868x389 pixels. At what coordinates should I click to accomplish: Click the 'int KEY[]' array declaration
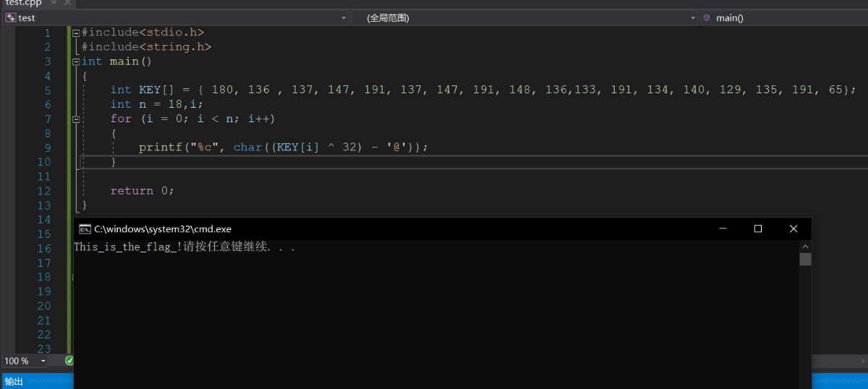click(x=483, y=90)
